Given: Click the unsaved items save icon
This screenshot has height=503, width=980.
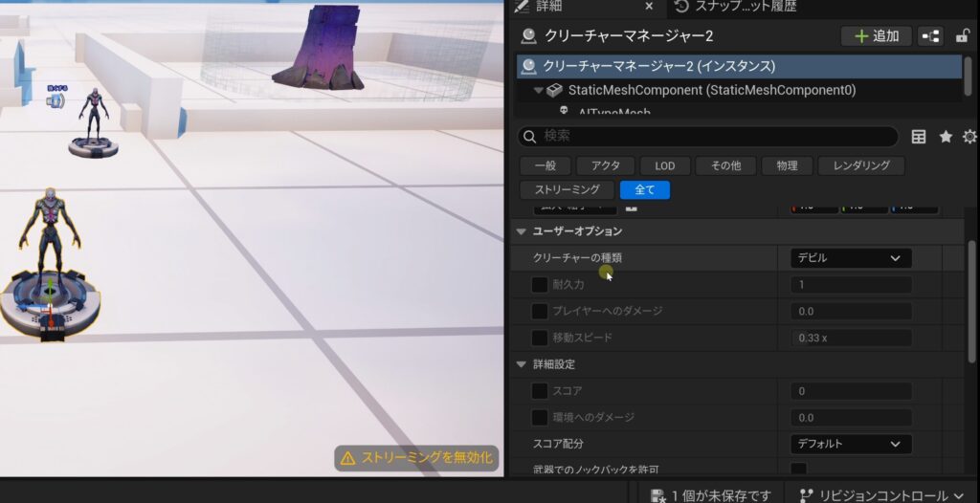Looking at the screenshot, I should click(657, 495).
